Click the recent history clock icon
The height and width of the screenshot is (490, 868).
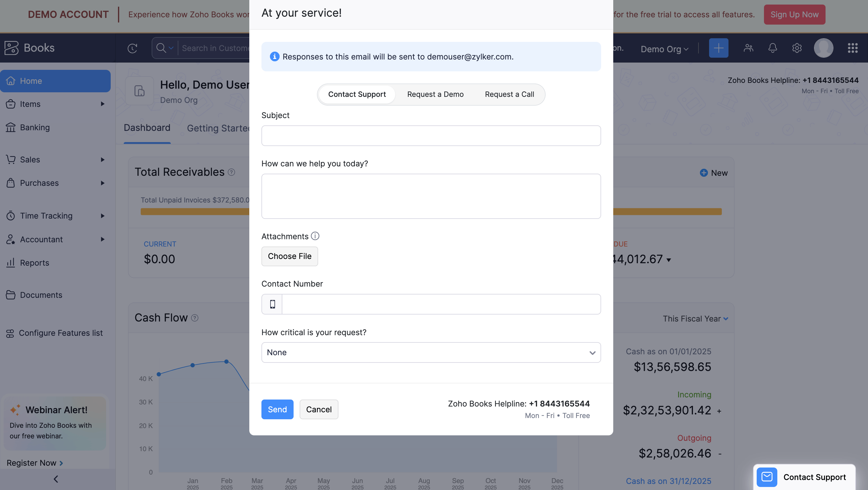(x=132, y=48)
